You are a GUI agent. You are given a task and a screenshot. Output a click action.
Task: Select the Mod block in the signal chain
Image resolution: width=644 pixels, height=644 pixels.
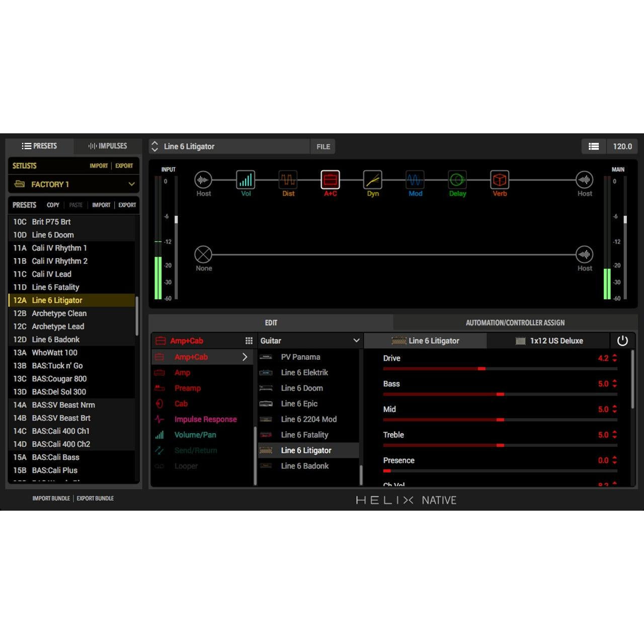(x=415, y=180)
